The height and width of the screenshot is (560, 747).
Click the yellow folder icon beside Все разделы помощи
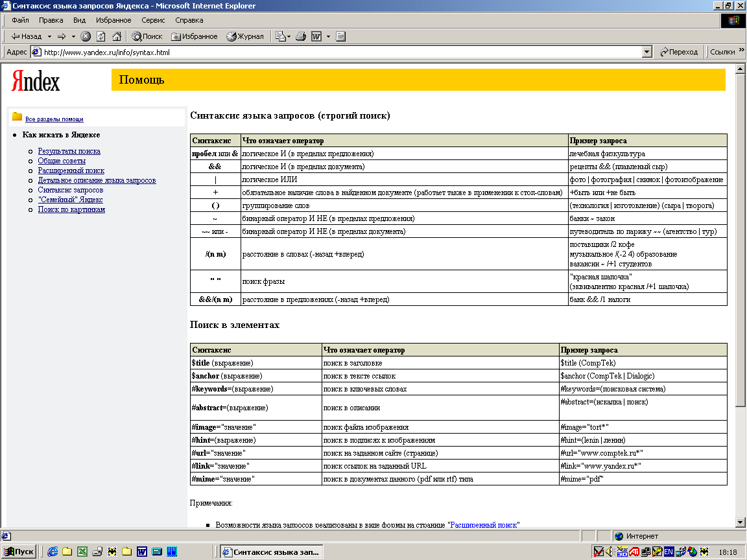(17, 117)
